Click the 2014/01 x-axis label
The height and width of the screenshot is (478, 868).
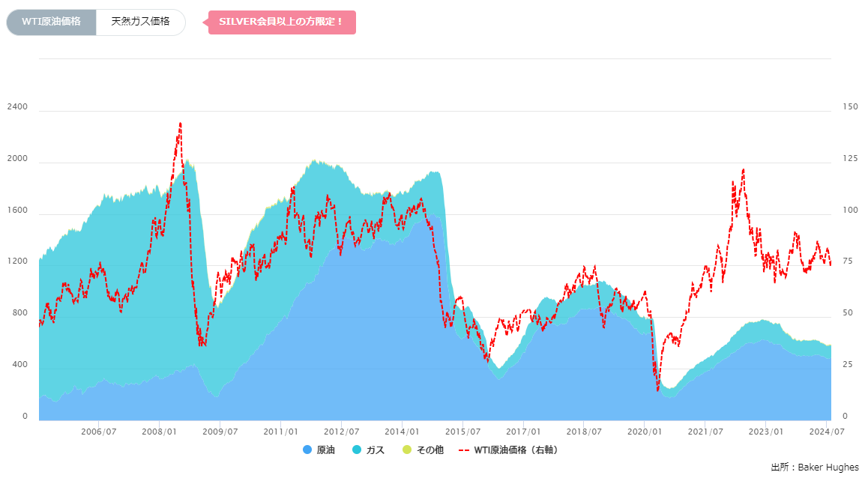coord(402,432)
